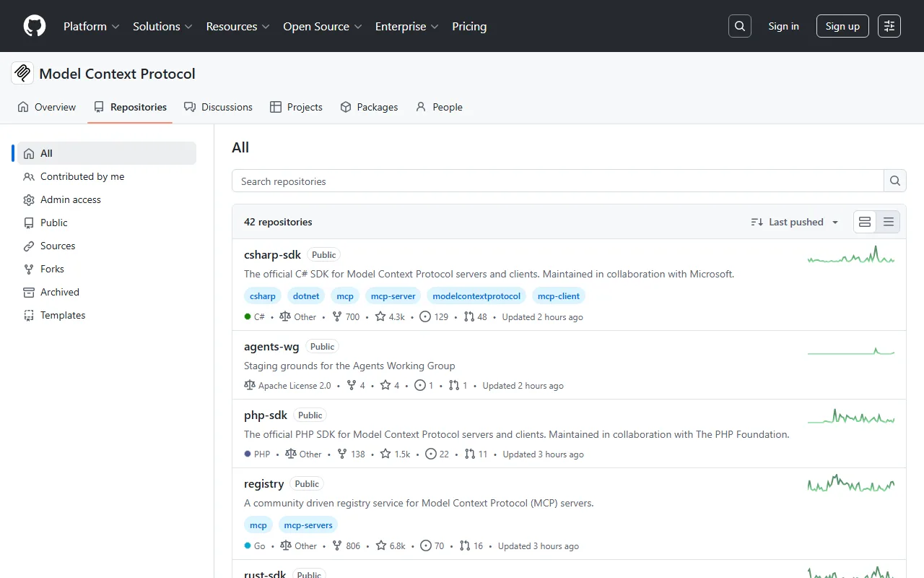
Task: Open php-sdk stars count 1.5k
Action: point(395,454)
